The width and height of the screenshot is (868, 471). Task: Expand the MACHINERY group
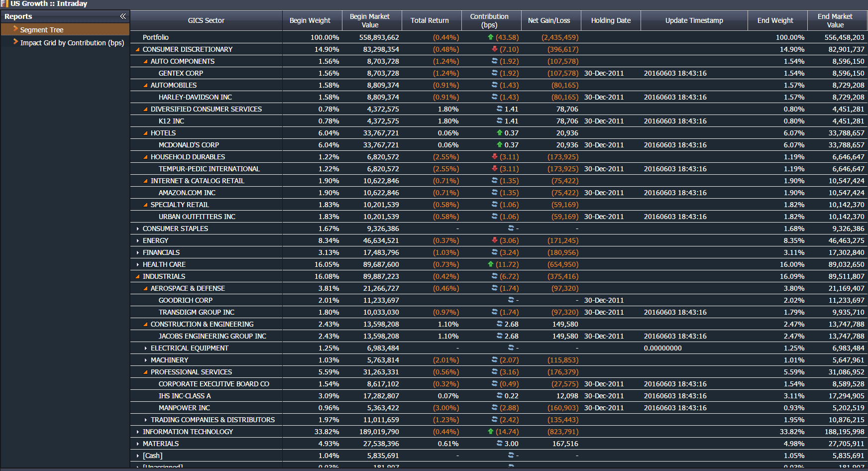point(146,360)
